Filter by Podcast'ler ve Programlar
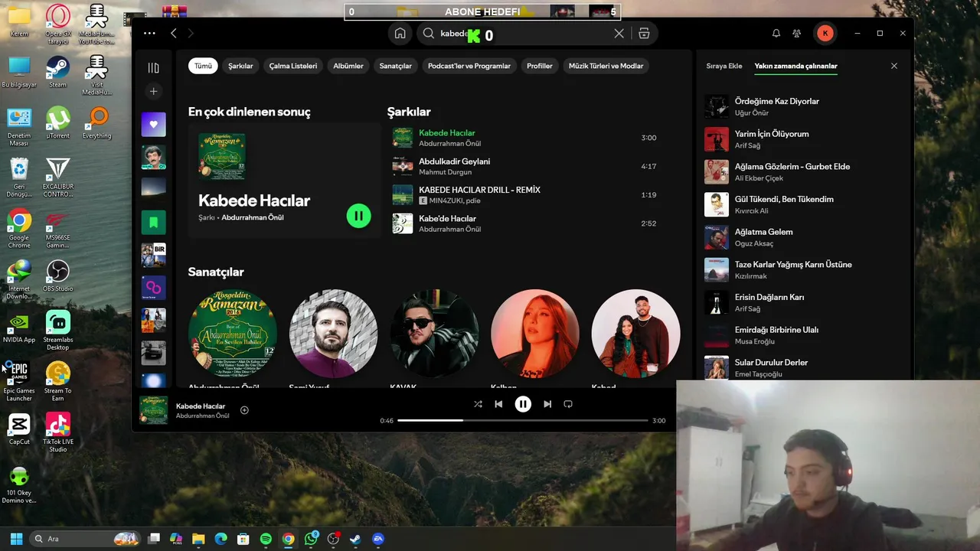The height and width of the screenshot is (551, 980). [x=469, y=66]
